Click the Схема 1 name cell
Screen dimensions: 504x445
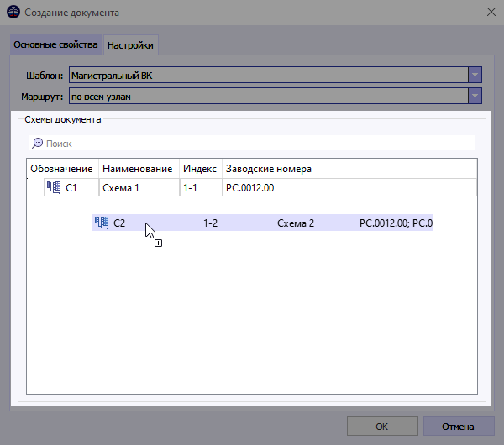click(139, 187)
